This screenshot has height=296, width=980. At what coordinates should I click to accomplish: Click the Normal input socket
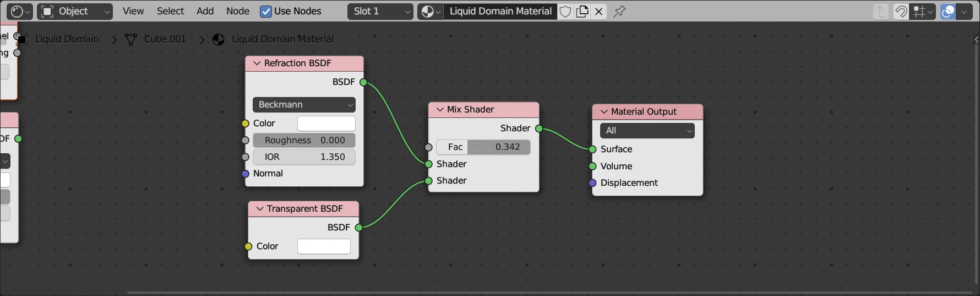coord(246,174)
